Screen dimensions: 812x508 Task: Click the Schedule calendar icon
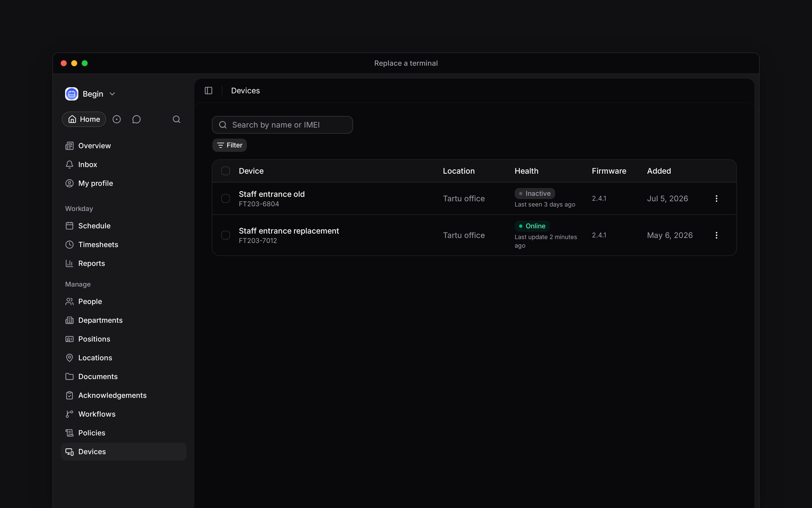(x=70, y=226)
